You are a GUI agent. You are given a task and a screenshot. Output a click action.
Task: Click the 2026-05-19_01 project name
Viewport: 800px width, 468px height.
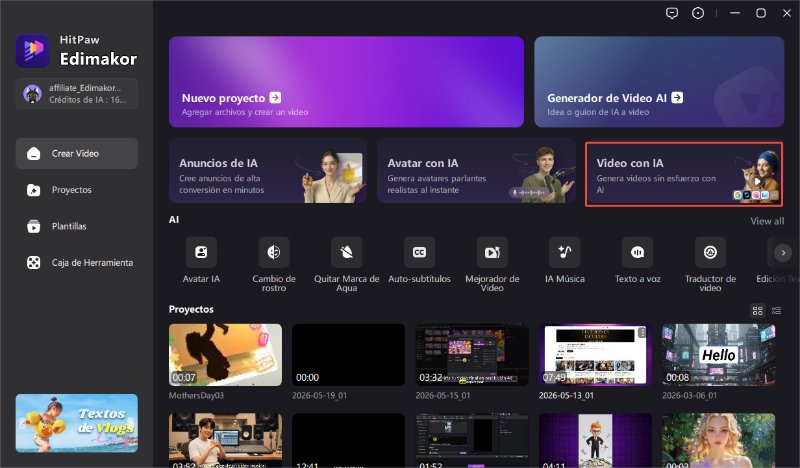[x=319, y=396]
